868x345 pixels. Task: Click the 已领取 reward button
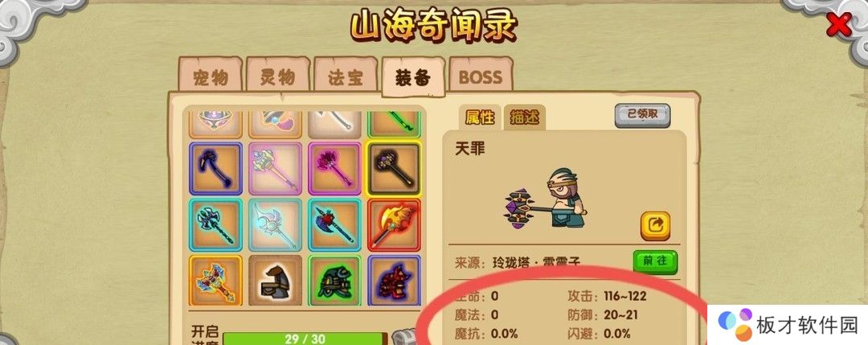coord(642,115)
